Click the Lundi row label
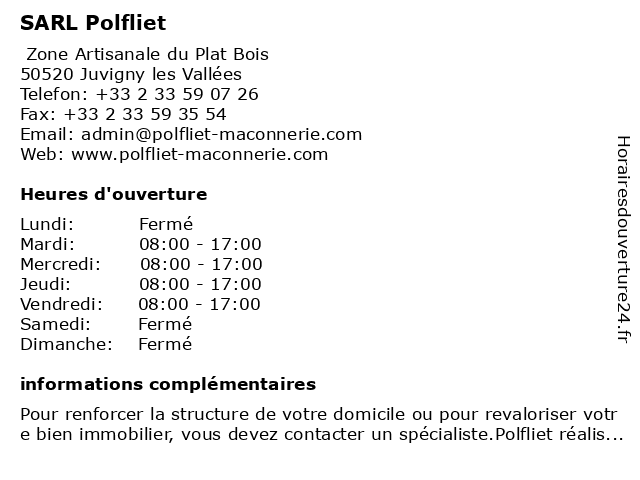 tap(47, 224)
